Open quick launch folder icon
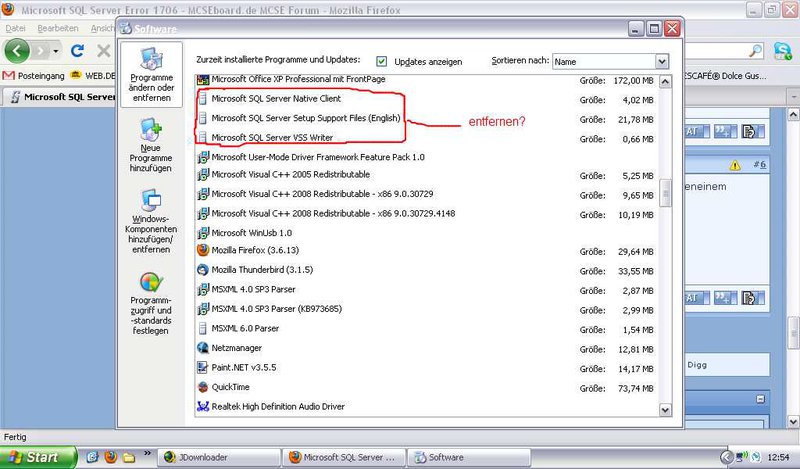Viewport: 800px width, 469px height. pyautogui.click(x=129, y=457)
